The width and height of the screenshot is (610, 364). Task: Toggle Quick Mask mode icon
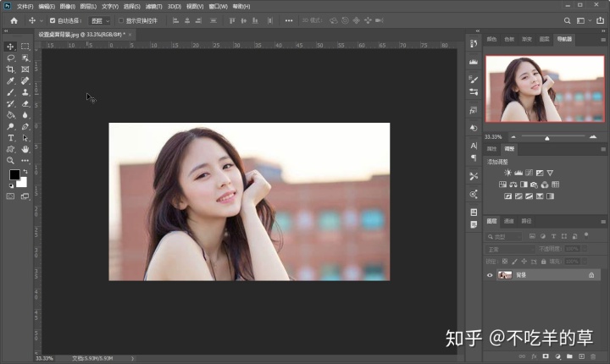(10, 196)
